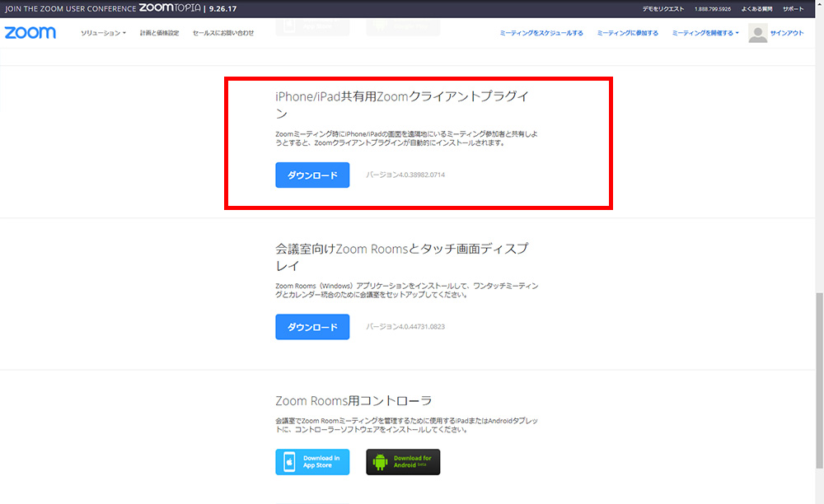Open よくある質問 FAQ link

coord(756,8)
